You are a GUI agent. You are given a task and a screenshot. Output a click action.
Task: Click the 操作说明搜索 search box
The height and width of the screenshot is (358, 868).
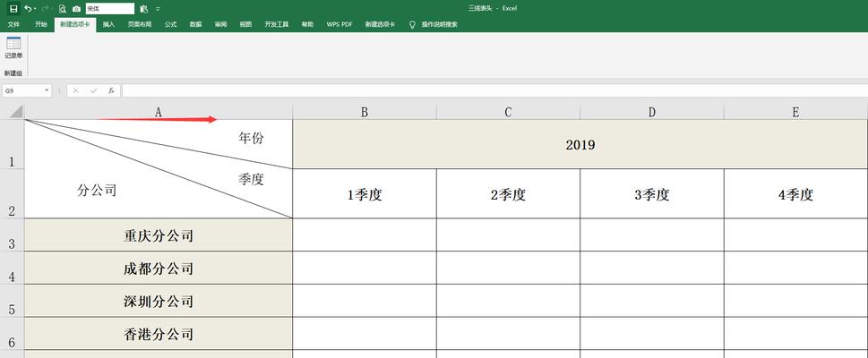coord(440,24)
